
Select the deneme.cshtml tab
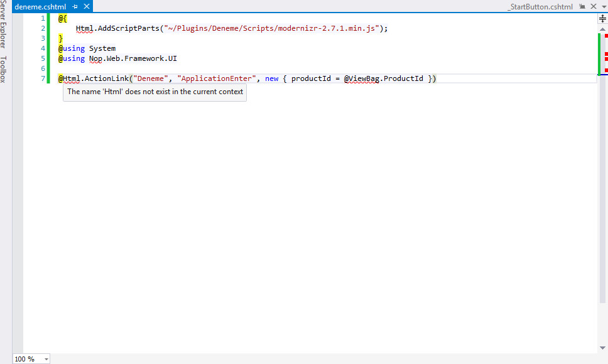[39, 6]
